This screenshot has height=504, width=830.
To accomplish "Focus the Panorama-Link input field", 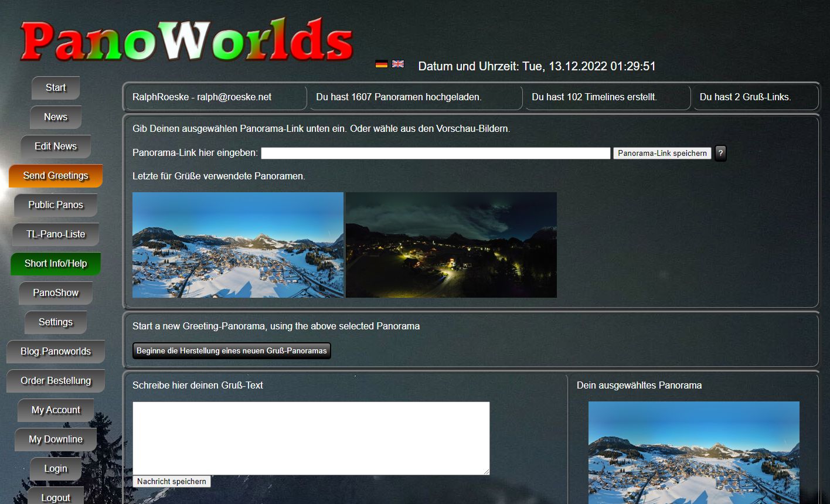I will pos(436,153).
